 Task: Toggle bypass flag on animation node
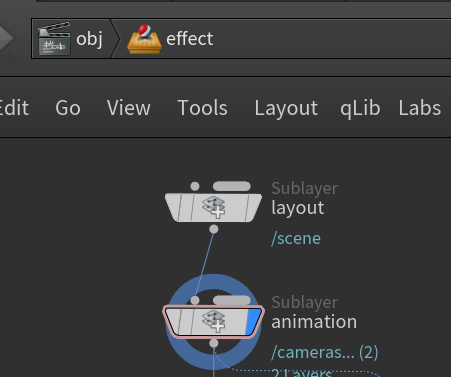tap(173, 321)
